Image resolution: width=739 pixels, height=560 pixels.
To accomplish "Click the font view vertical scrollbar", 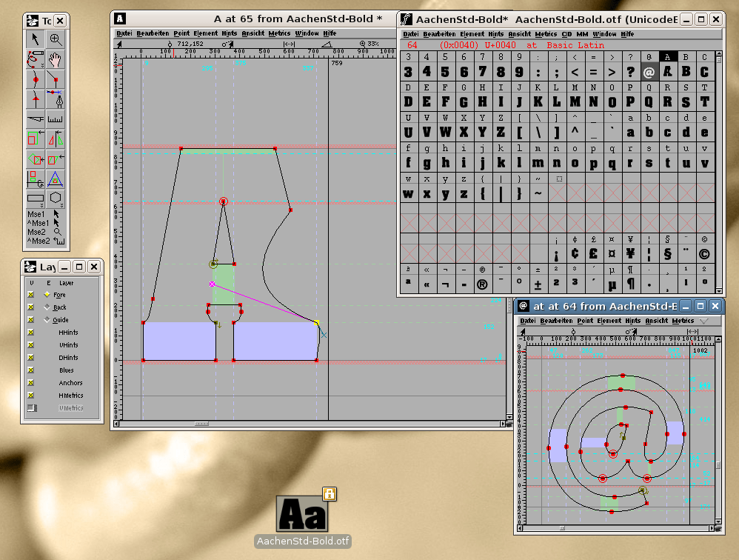I will (719, 173).
